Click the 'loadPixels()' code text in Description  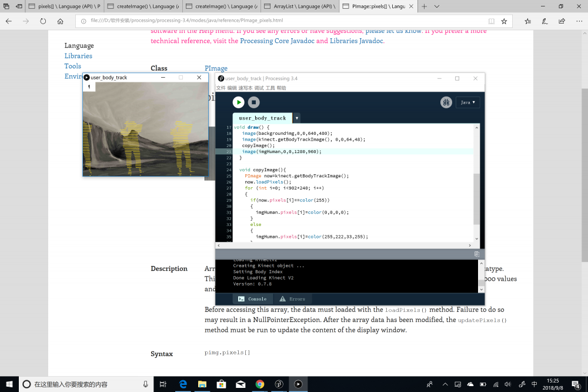(406, 310)
